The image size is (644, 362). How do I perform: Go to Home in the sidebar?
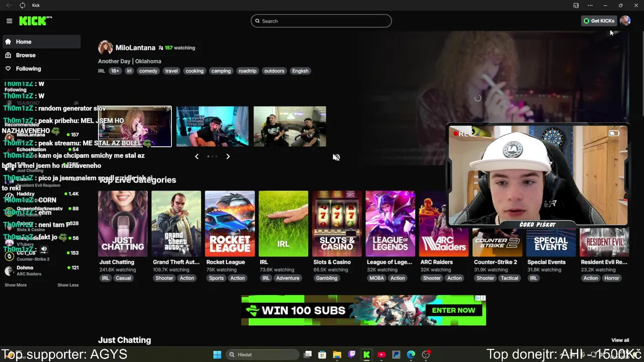pos(41,42)
